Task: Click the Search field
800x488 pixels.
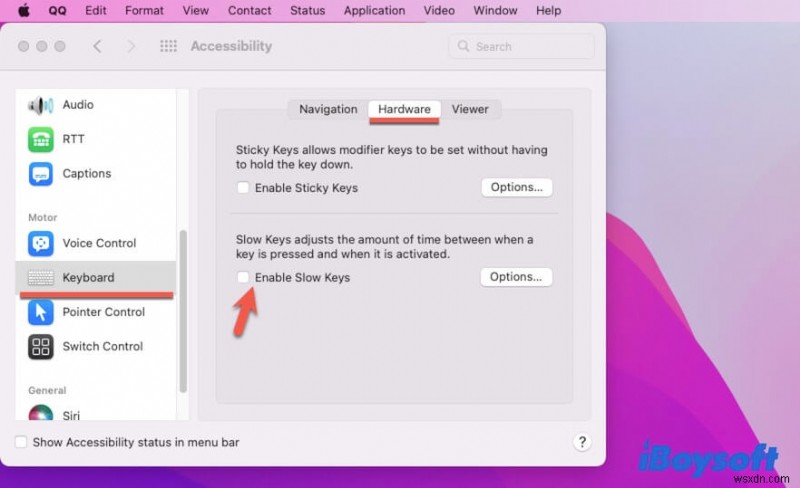Action: [x=521, y=46]
